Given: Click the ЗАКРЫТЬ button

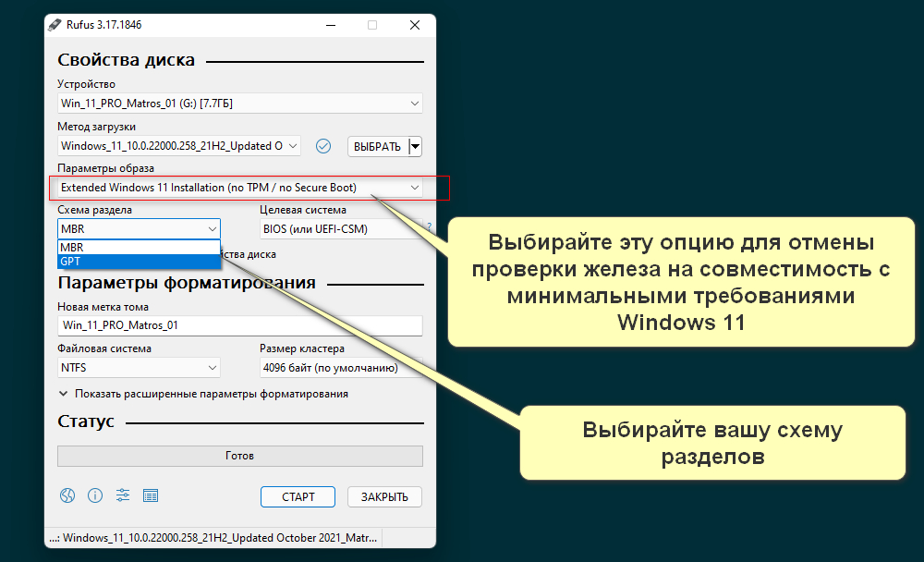Looking at the screenshot, I should coord(384,496).
